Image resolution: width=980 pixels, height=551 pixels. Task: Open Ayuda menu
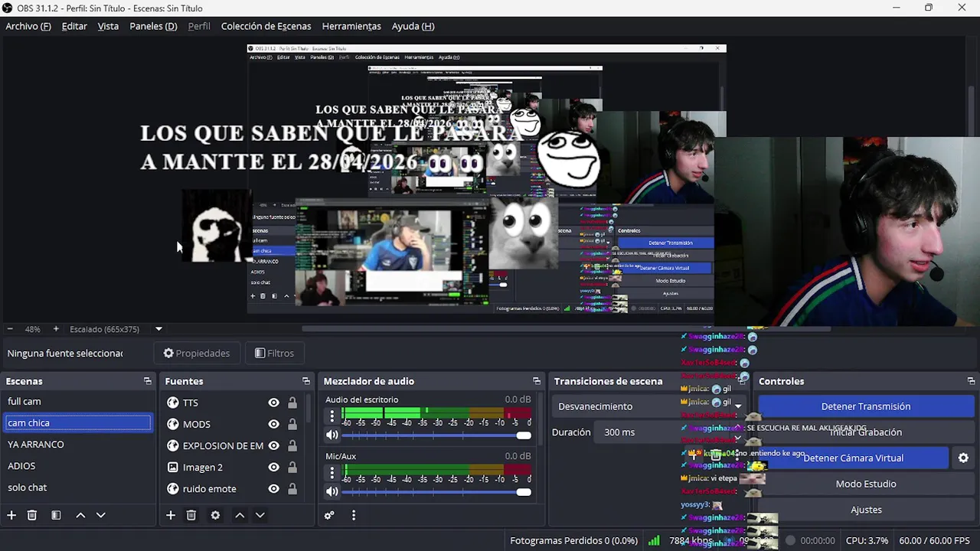pyautogui.click(x=413, y=26)
